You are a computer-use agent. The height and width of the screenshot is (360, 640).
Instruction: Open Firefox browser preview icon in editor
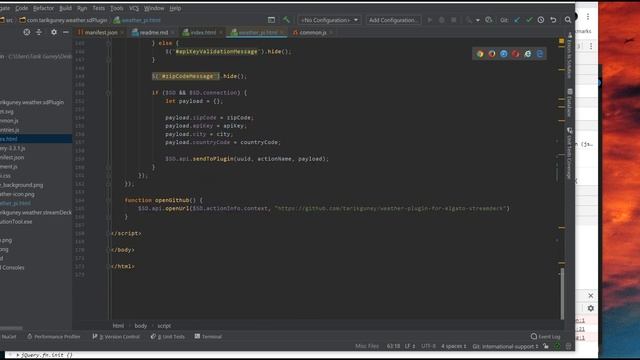click(x=492, y=54)
